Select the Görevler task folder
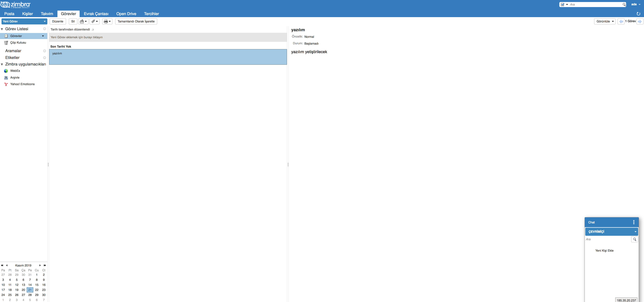 (24, 36)
